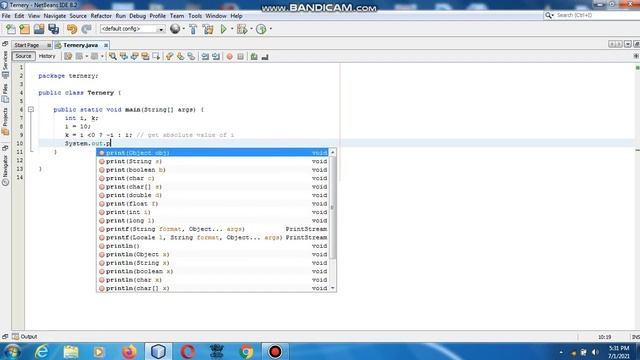The height and width of the screenshot is (360, 640).
Task: Run the project with green play icon
Action: [223, 29]
